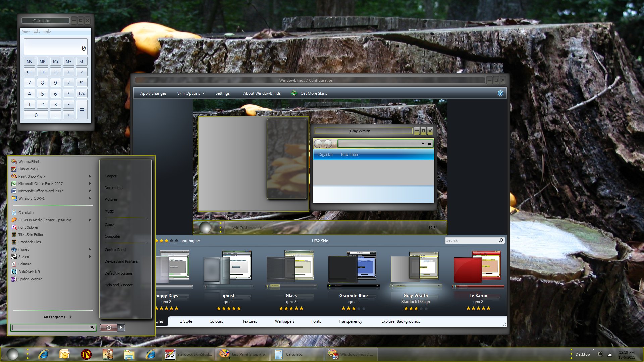Click the Get More Skins frog icon

[294, 93]
